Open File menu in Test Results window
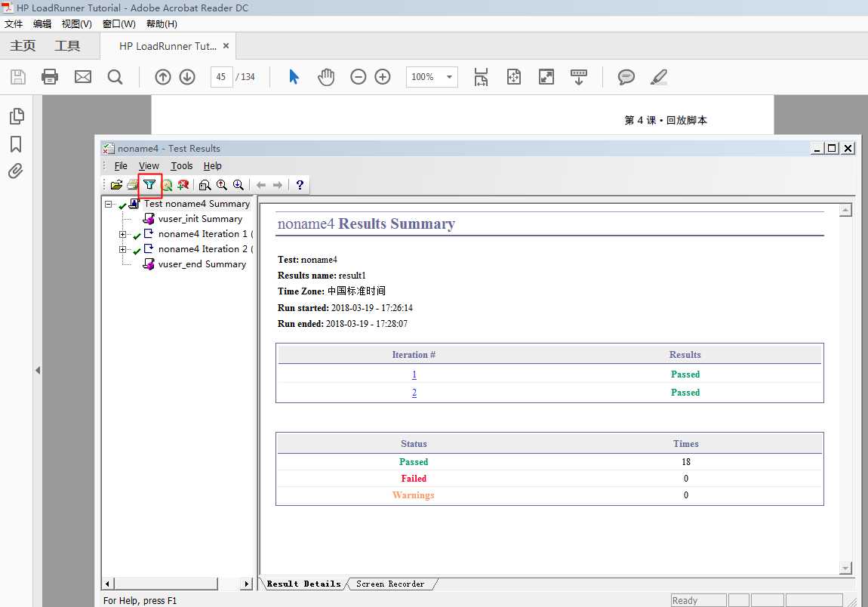The height and width of the screenshot is (607, 868). [121, 165]
